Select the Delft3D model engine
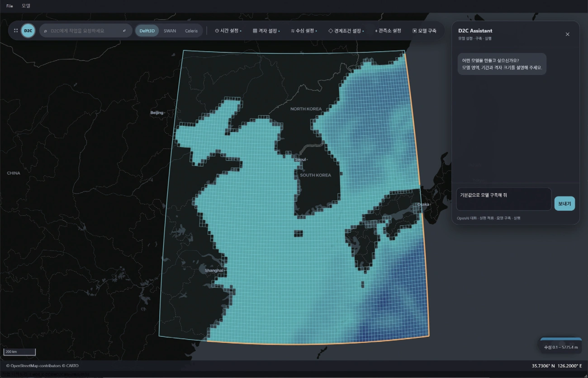This screenshot has height=378, width=588. [147, 31]
